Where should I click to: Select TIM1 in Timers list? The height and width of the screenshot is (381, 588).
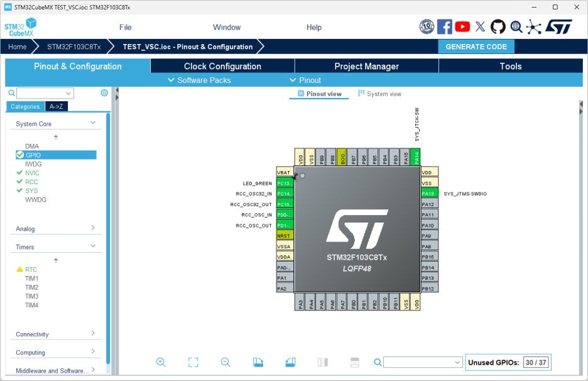click(31, 278)
